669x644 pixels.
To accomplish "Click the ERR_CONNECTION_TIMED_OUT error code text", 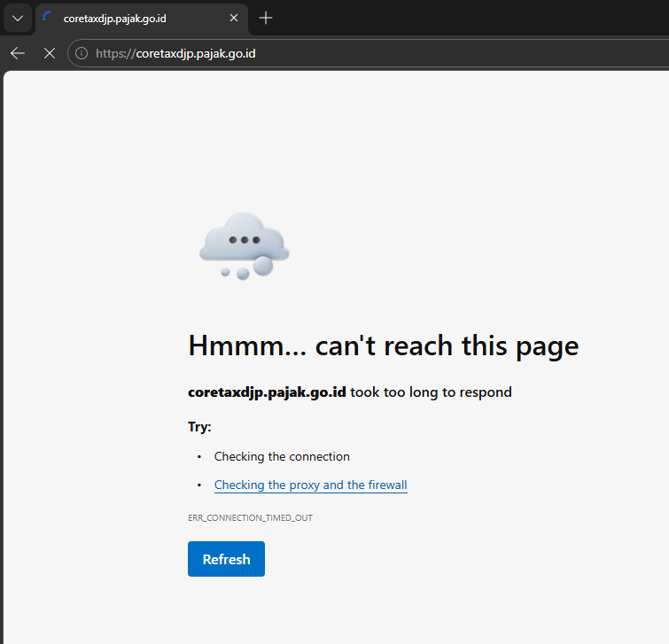I will click(x=250, y=517).
